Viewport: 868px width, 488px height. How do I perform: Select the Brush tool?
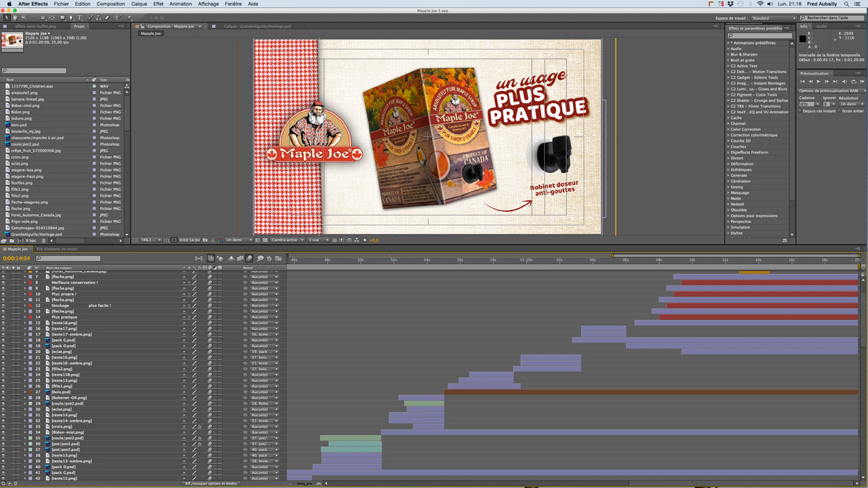[x=90, y=18]
